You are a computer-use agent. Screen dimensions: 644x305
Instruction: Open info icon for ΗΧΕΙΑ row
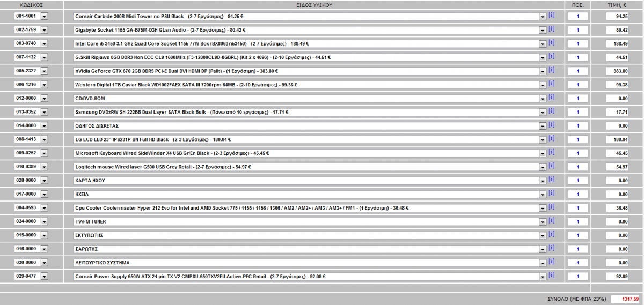551,194
